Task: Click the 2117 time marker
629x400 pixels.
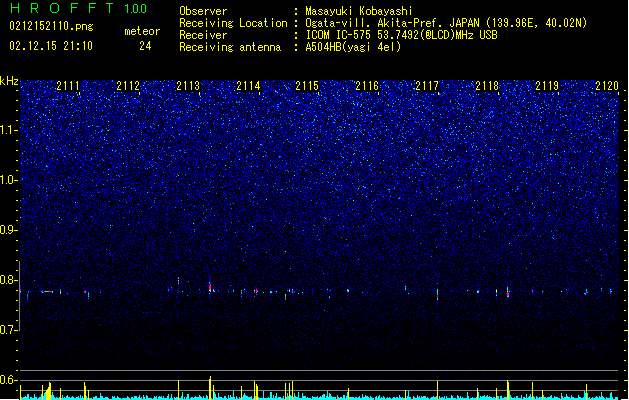Action: tap(427, 86)
